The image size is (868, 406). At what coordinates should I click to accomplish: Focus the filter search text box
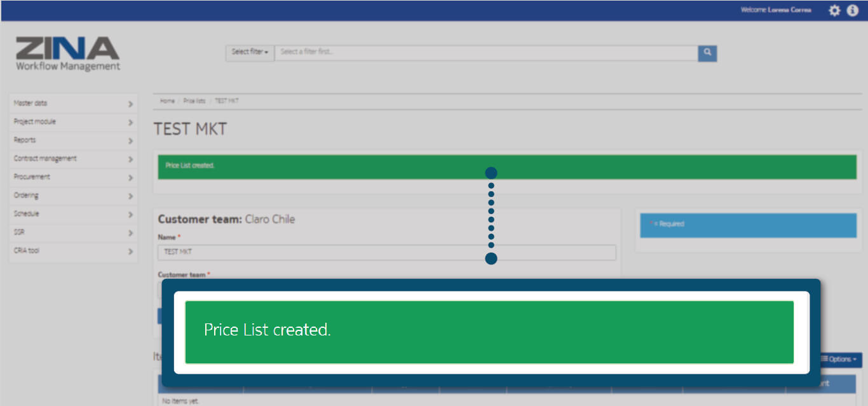[x=486, y=53]
